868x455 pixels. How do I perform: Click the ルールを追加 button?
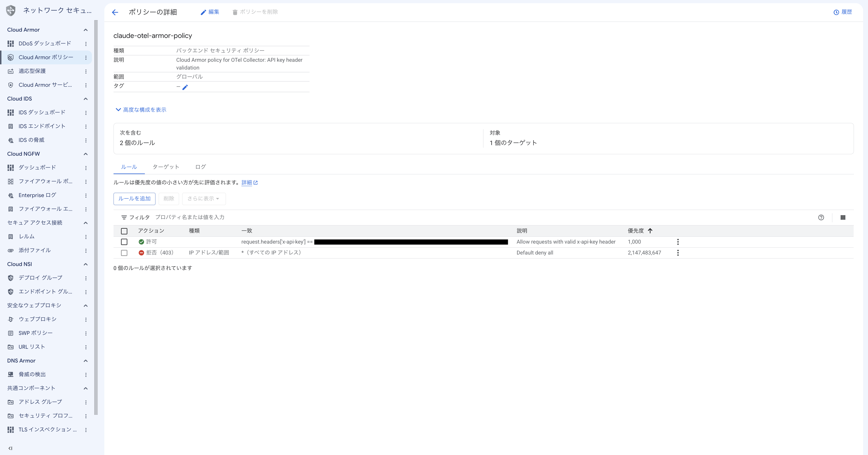click(135, 199)
